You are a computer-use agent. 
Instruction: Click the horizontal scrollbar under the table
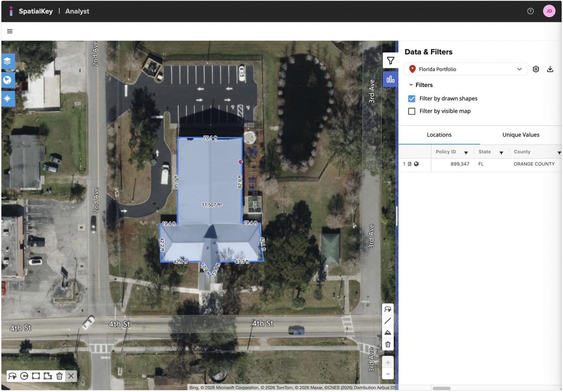pyautogui.click(x=441, y=388)
